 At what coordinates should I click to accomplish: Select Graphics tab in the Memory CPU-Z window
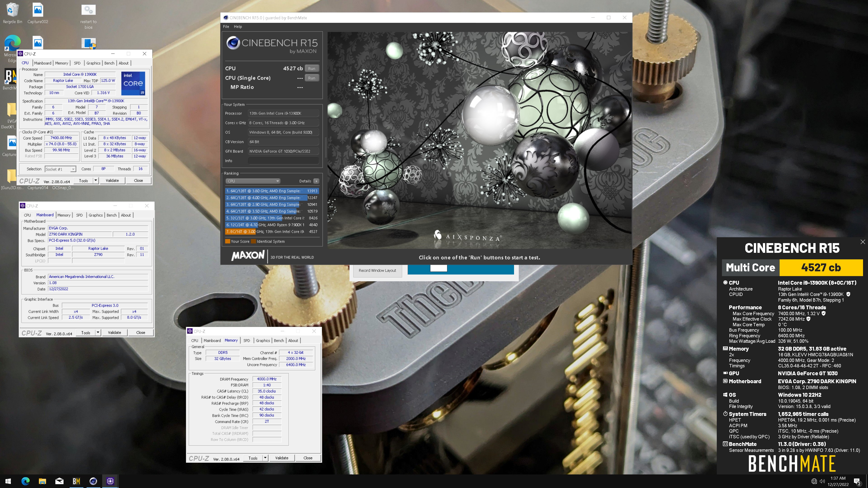click(263, 340)
